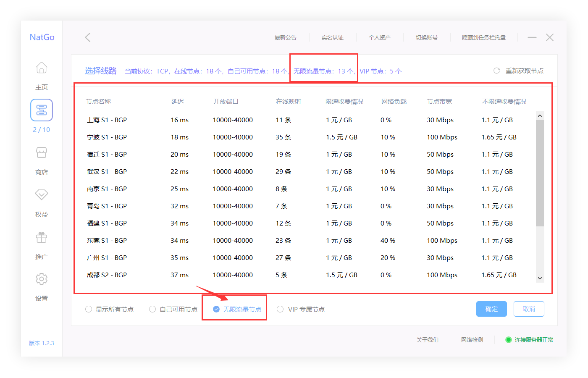
Task: Click the 限速收费情况 column header
Action: point(344,101)
